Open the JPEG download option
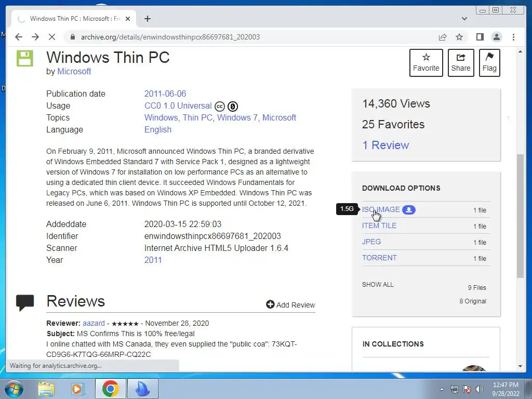 tap(371, 242)
